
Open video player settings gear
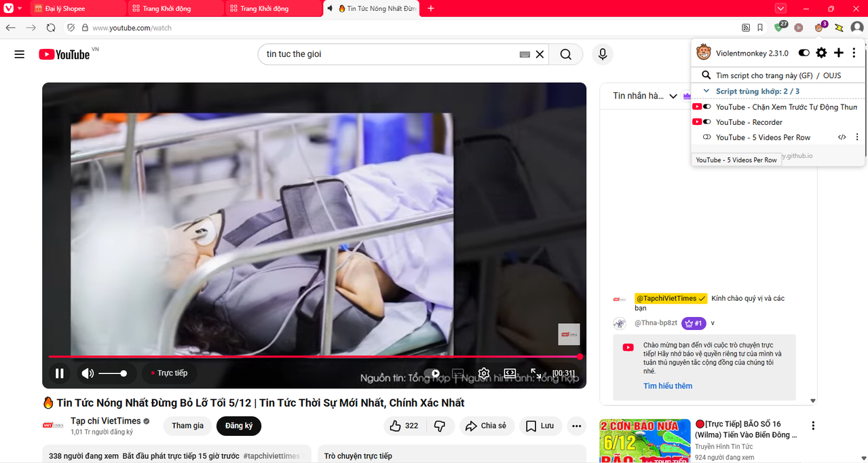pyautogui.click(x=484, y=373)
